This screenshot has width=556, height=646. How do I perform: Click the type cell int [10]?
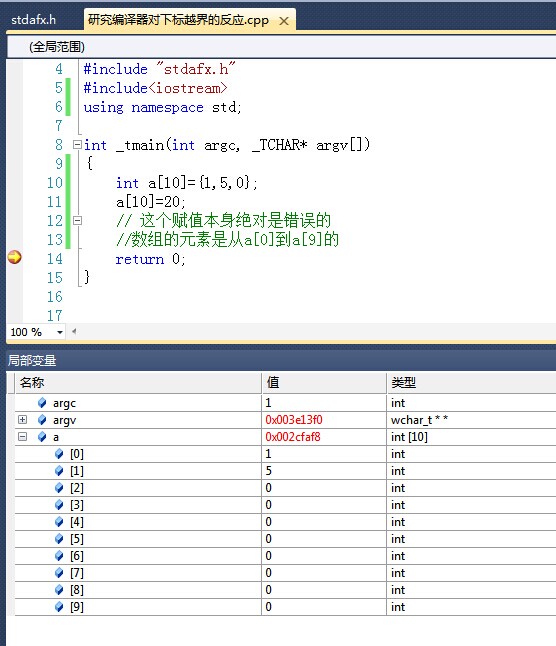[x=409, y=437]
